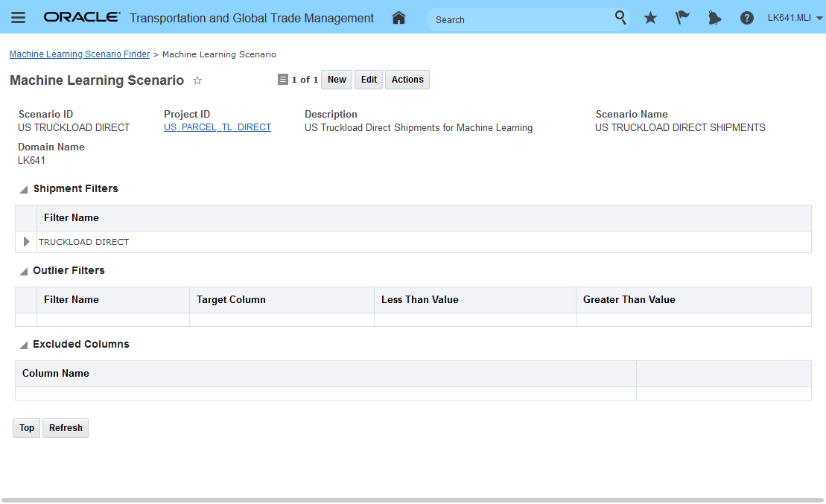Image resolution: width=826 pixels, height=504 pixels.
Task: Open the US_PARCEL_TL_DIRECT project link
Action: tap(217, 127)
